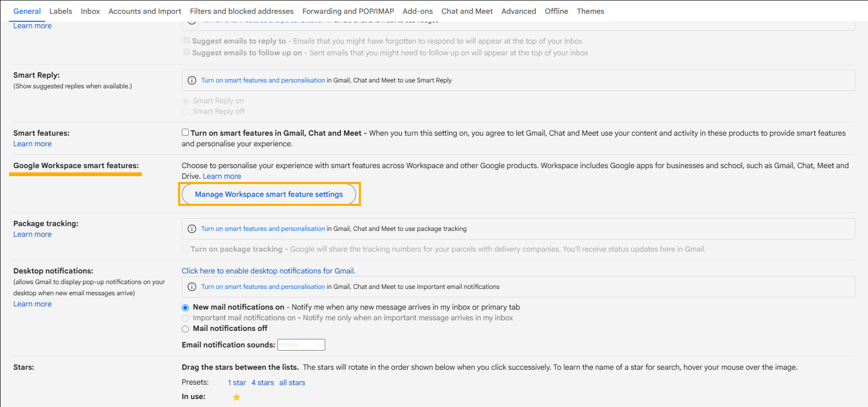Switch to the Themes tab
Viewport: 868px width, 407px height.
tap(591, 11)
